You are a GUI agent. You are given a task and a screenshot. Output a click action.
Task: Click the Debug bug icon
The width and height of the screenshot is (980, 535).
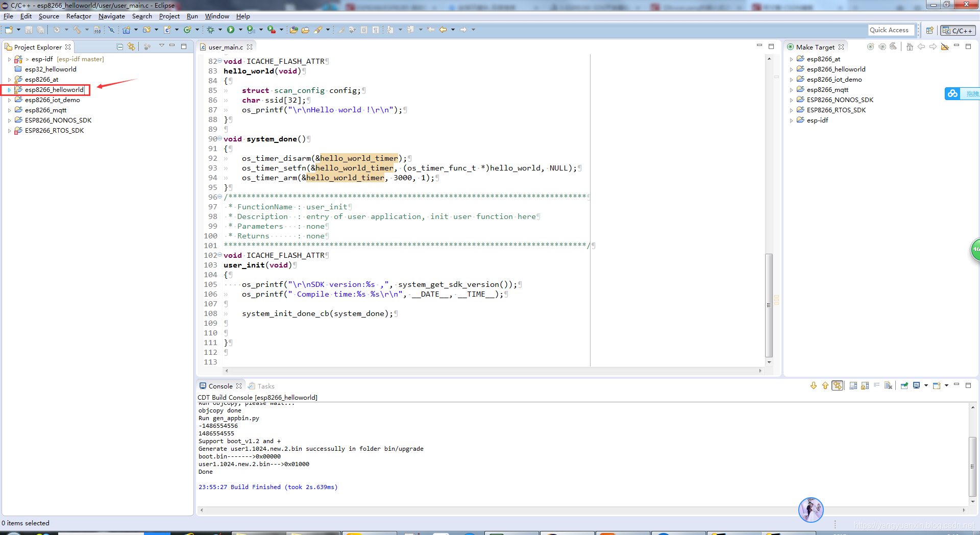pyautogui.click(x=210, y=30)
